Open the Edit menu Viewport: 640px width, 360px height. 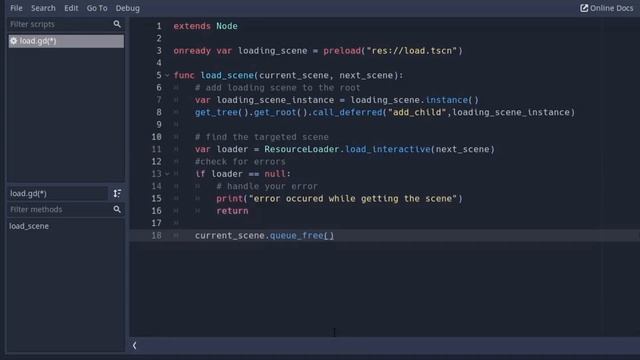[71, 8]
